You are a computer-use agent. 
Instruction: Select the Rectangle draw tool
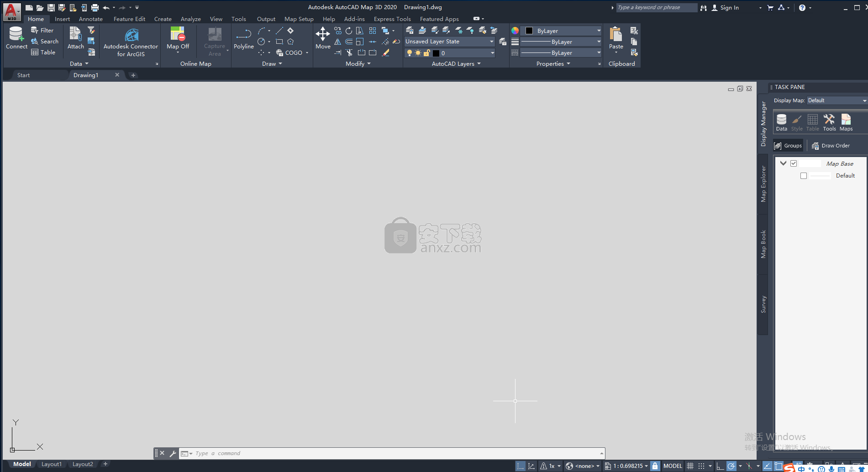click(279, 42)
